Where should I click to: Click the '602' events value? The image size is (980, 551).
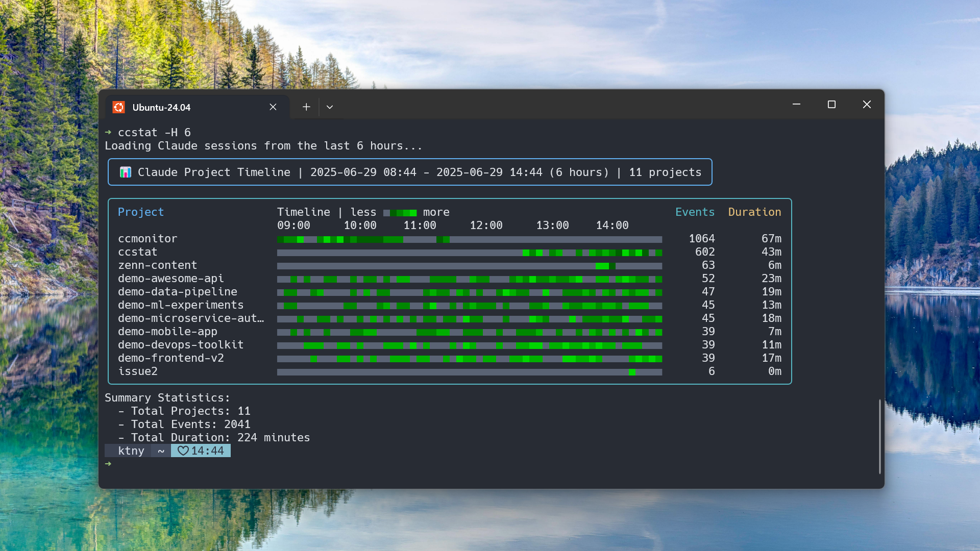705,252
